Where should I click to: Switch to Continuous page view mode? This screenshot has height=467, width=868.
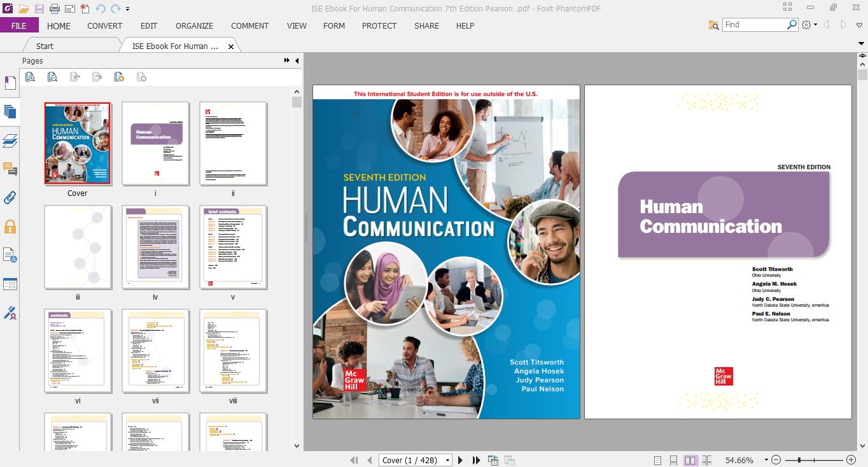tap(673, 460)
